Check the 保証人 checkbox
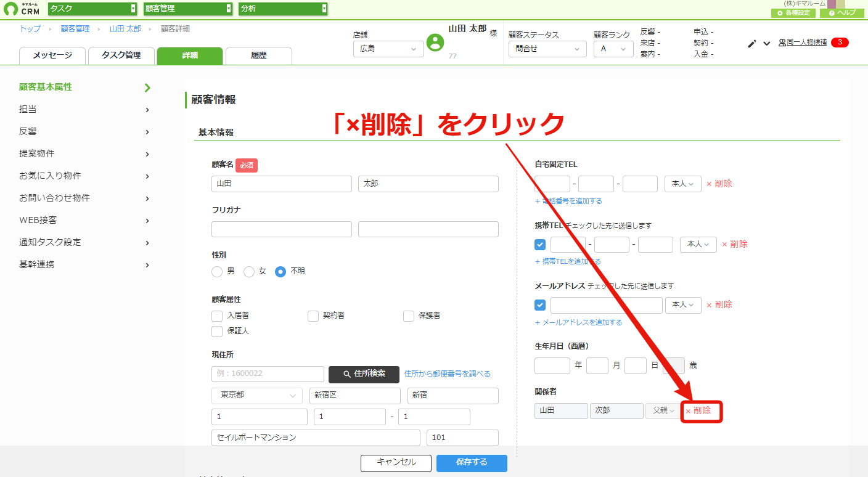This screenshot has width=868, height=477. click(x=217, y=332)
